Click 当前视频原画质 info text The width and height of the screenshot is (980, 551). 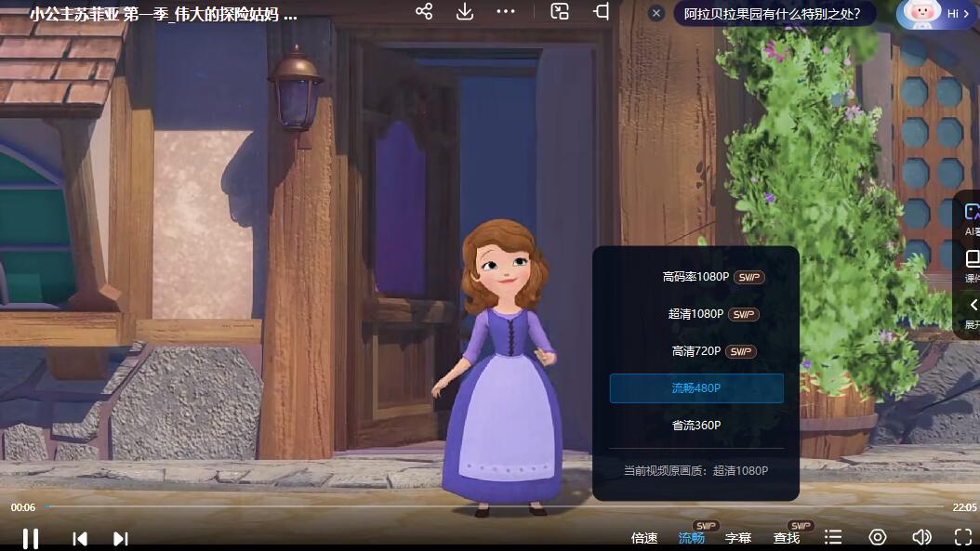tap(695, 470)
